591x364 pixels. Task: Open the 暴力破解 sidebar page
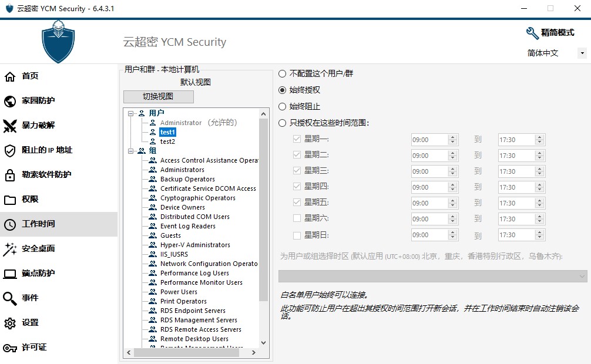58,126
